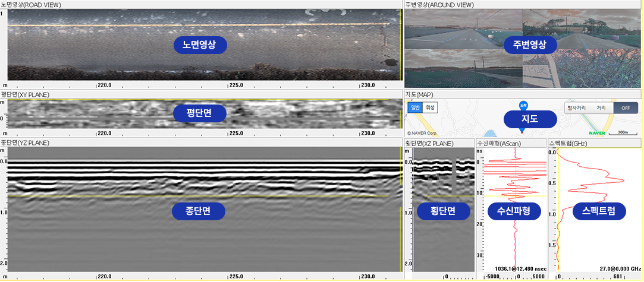Click the OFF toggle on map
This screenshot has height=282, width=644.
pos(626,108)
